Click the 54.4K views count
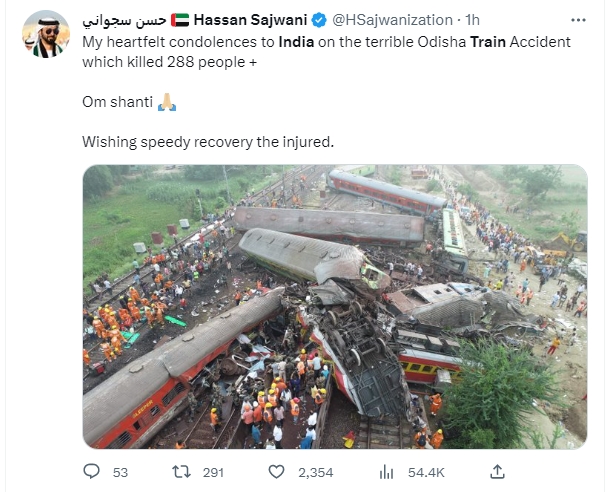The width and height of the screenshot is (607, 492). 426,472
